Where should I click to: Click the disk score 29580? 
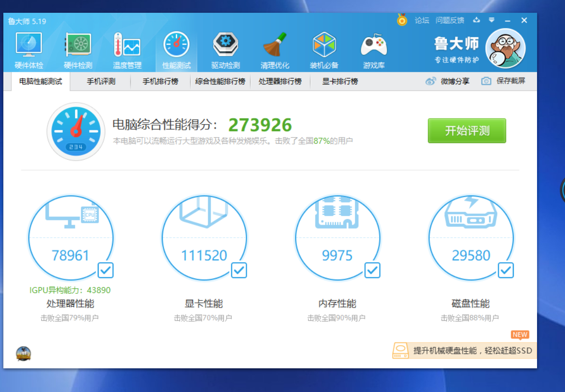point(471,255)
